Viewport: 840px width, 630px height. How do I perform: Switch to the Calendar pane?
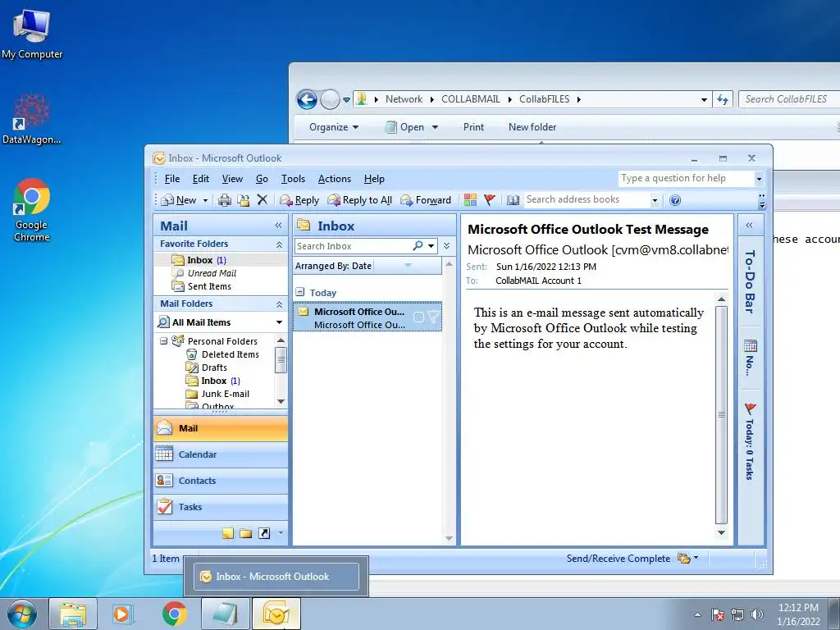click(x=221, y=454)
